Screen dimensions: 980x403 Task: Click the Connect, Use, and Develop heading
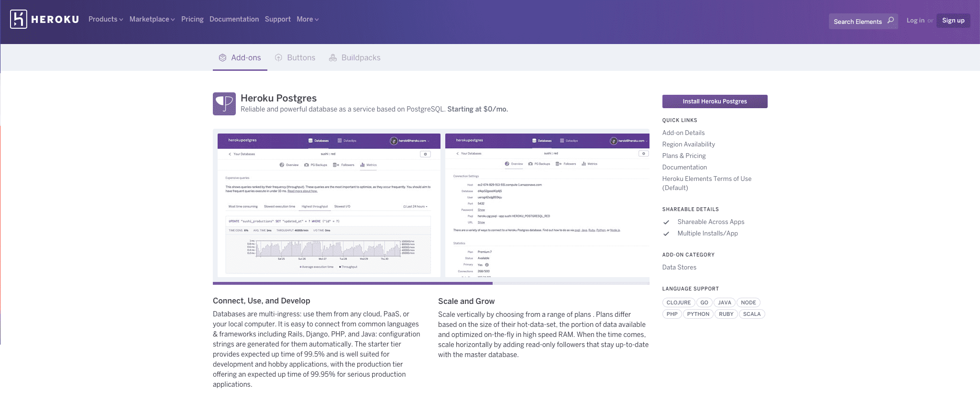[261, 301]
